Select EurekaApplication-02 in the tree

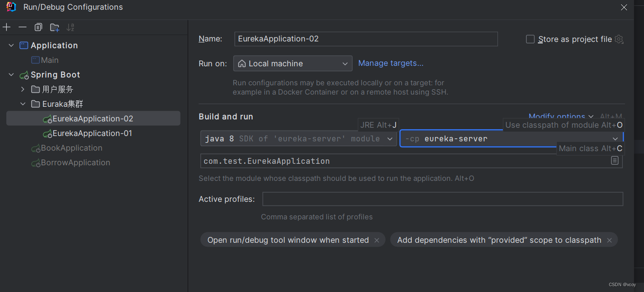point(93,118)
